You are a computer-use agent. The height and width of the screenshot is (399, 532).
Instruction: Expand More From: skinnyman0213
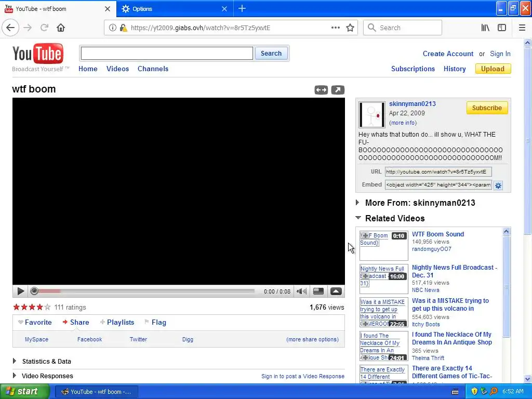[357, 203]
